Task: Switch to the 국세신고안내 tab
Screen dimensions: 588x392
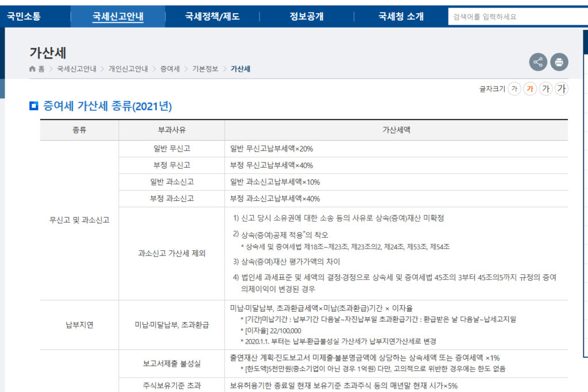Action: [x=118, y=16]
